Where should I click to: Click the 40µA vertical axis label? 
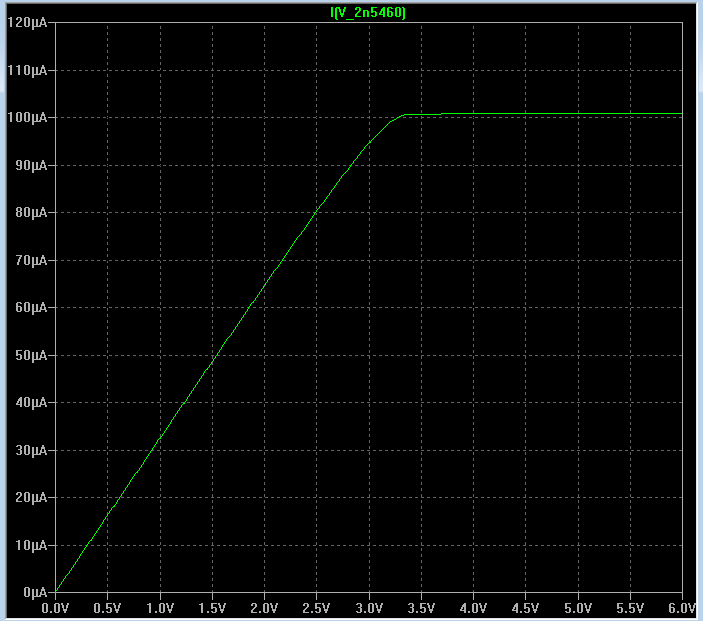[31, 402]
